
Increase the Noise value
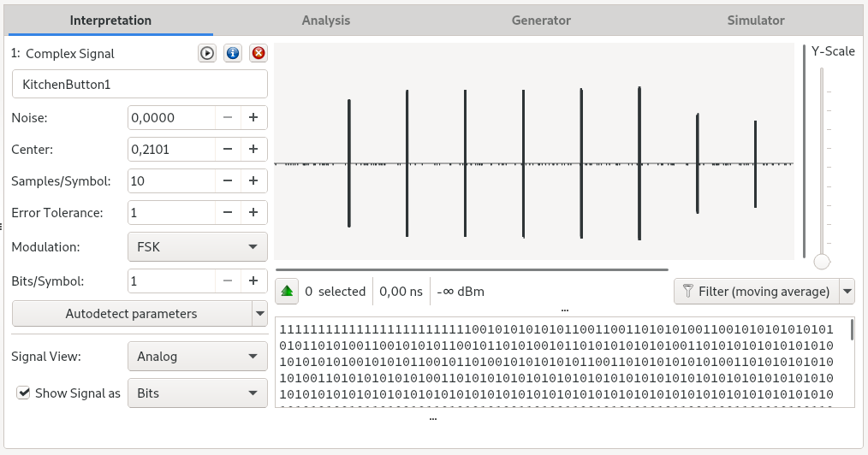click(253, 118)
